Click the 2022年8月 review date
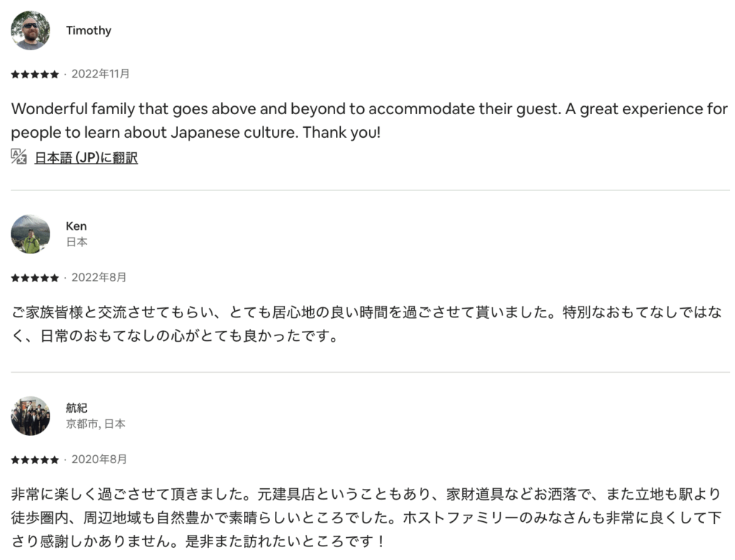 click(98, 278)
